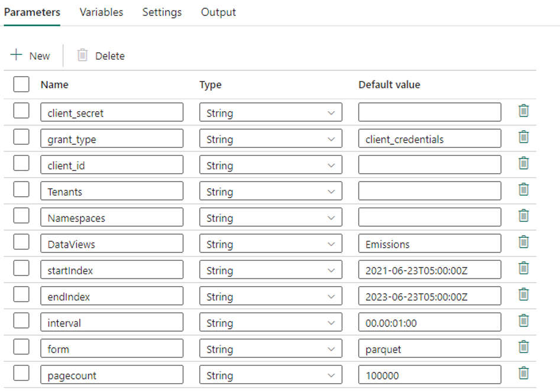This screenshot has width=560, height=392.
Task: Expand Type dropdown in endIndex row
Action: click(271, 296)
